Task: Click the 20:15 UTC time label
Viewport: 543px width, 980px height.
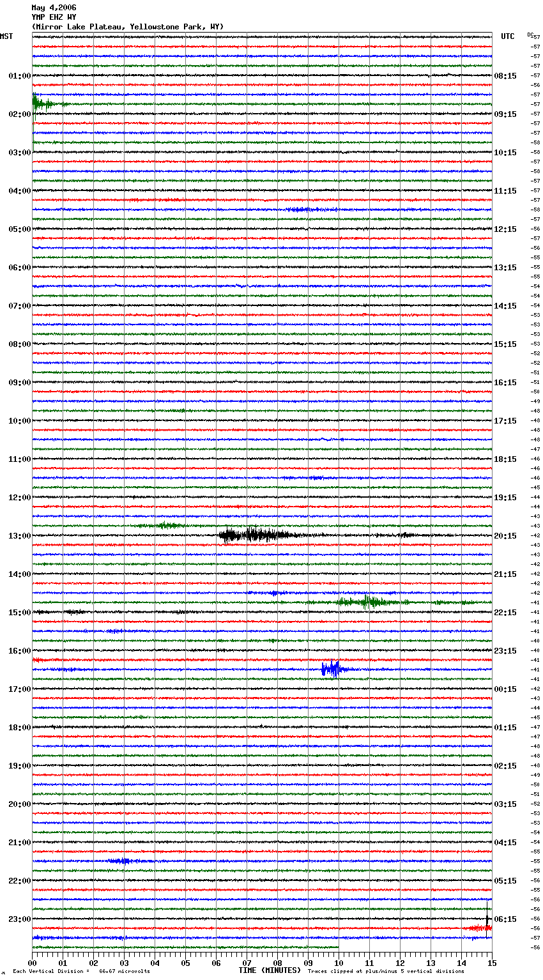Action: click(505, 536)
